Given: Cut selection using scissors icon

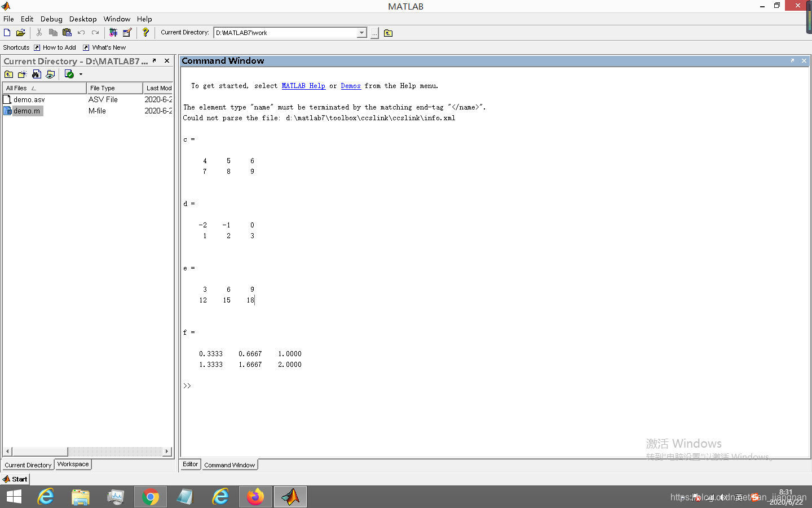Looking at the screenshot, I should [x=39, y=33].
